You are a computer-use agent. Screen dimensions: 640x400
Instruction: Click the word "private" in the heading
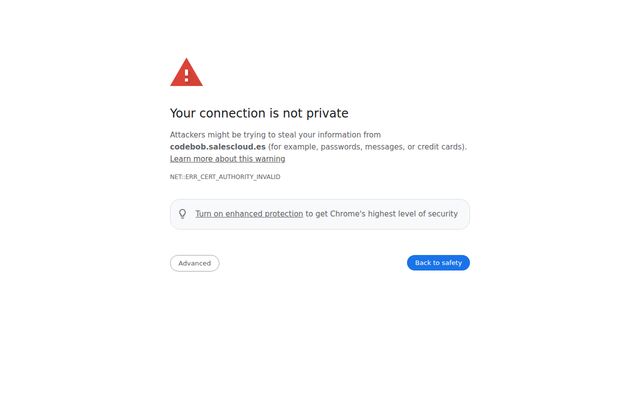[x=324, y=113]
